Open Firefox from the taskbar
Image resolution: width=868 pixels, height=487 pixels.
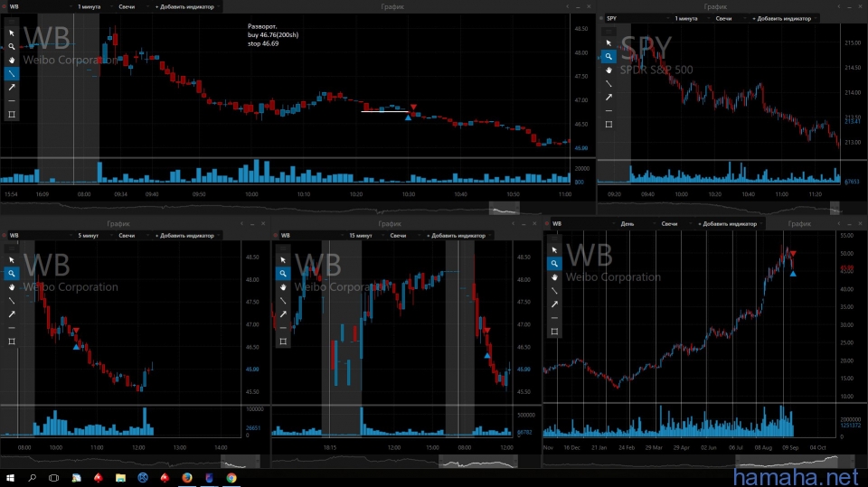186,478
